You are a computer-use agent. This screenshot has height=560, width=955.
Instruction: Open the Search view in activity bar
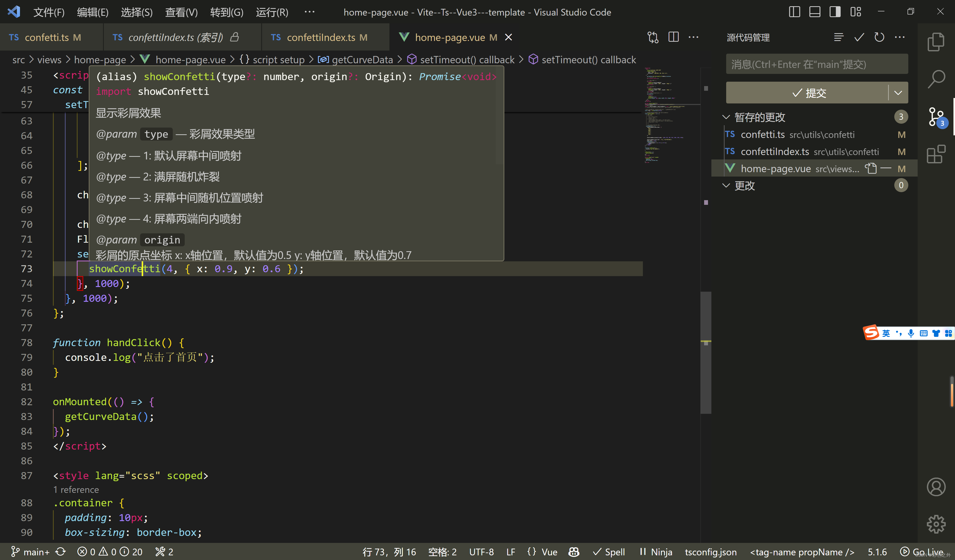tap(936, 79)
